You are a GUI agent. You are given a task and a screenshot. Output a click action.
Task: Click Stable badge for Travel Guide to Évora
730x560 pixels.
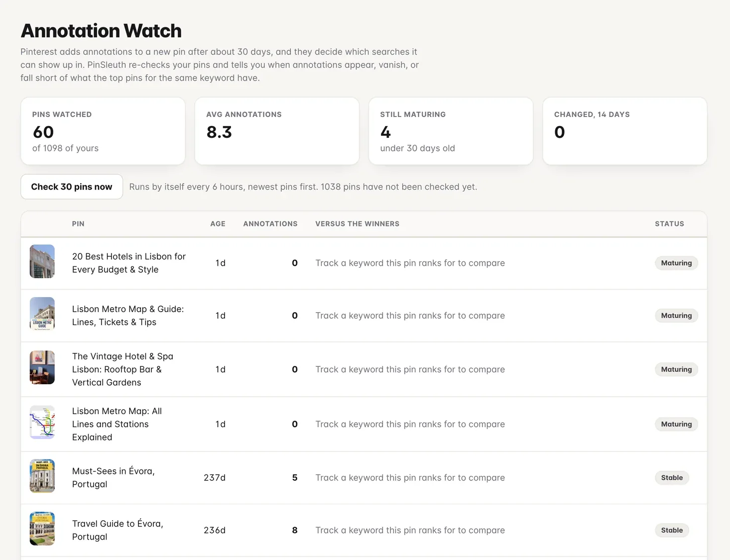tap(672, 530)
